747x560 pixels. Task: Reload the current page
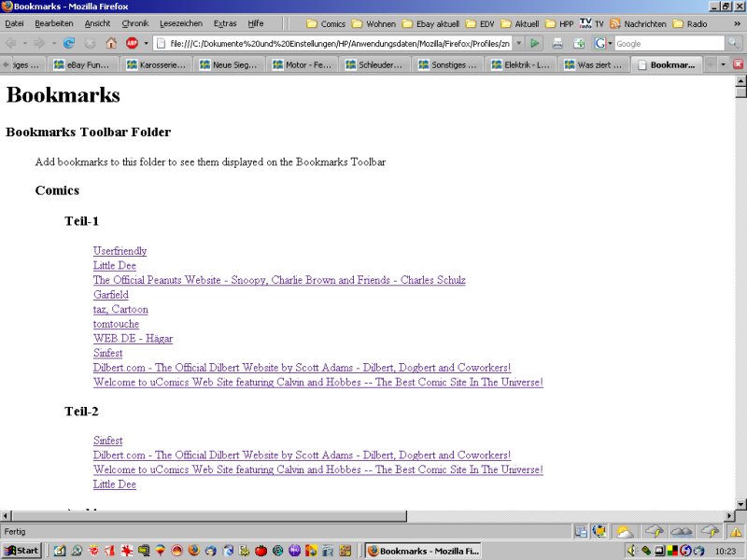[69, 43]
